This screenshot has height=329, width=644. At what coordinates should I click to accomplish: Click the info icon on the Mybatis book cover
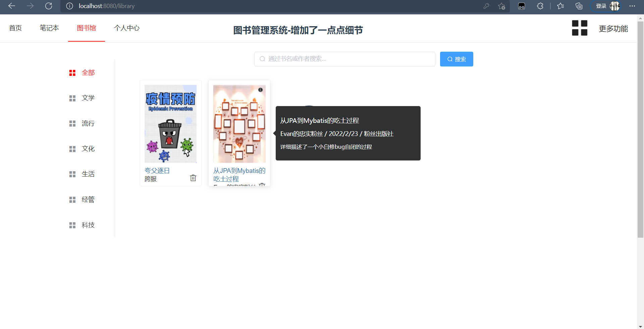click(x=261, y=89)
